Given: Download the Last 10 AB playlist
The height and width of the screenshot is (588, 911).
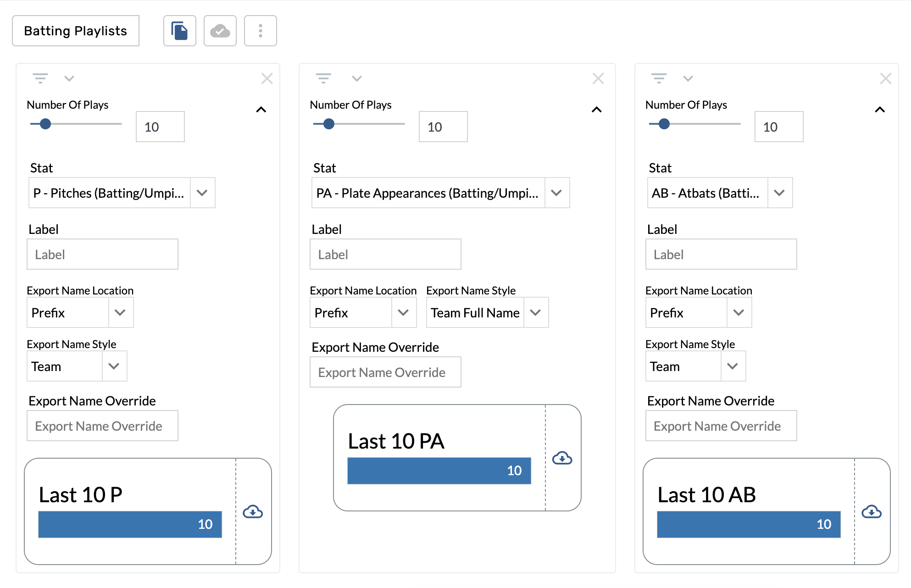Looking at the screenshot, I should click(x=871, y=511).
